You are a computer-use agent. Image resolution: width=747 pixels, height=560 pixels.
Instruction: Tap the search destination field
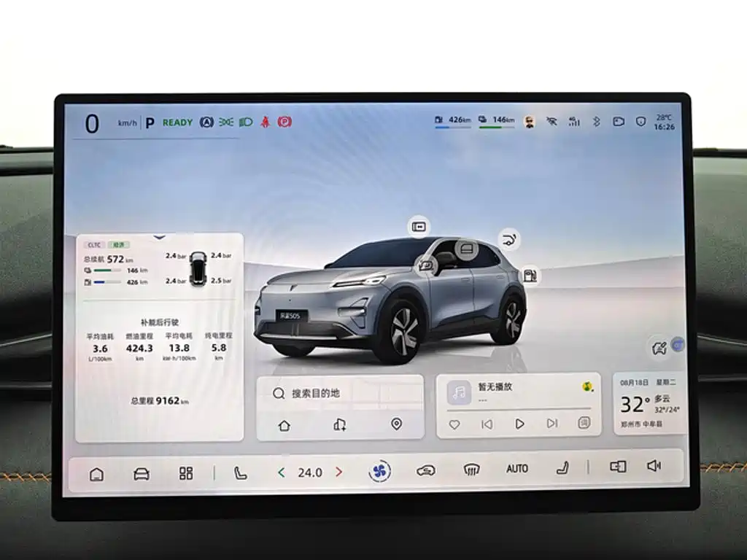[x=340, y=393]
